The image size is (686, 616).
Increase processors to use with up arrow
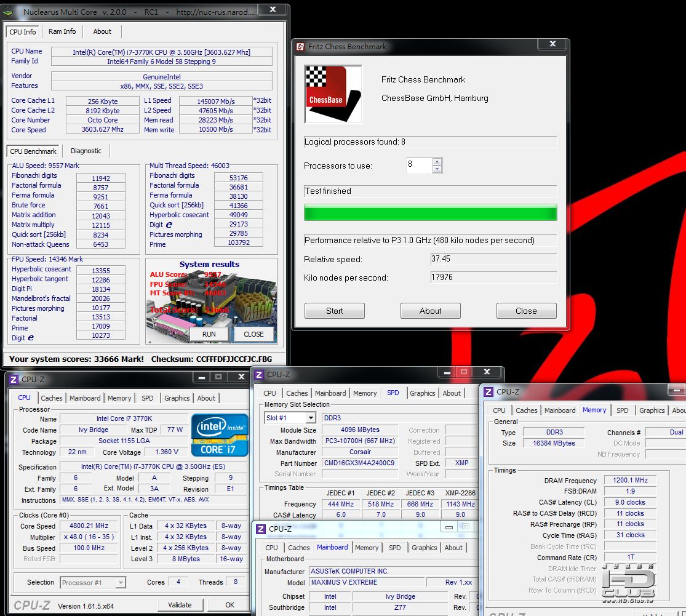[437, 162]
